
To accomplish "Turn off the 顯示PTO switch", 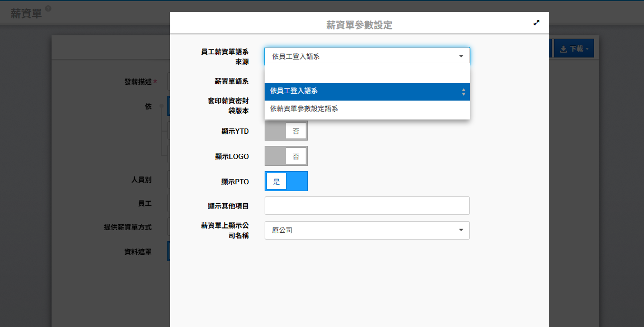I will tap(286, 181).
